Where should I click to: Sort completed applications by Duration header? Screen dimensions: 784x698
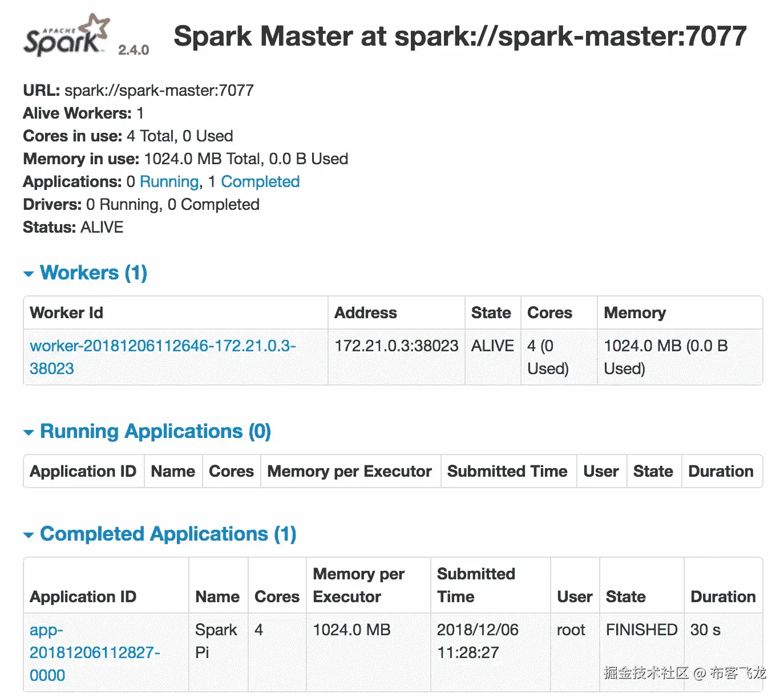[723, 596]
